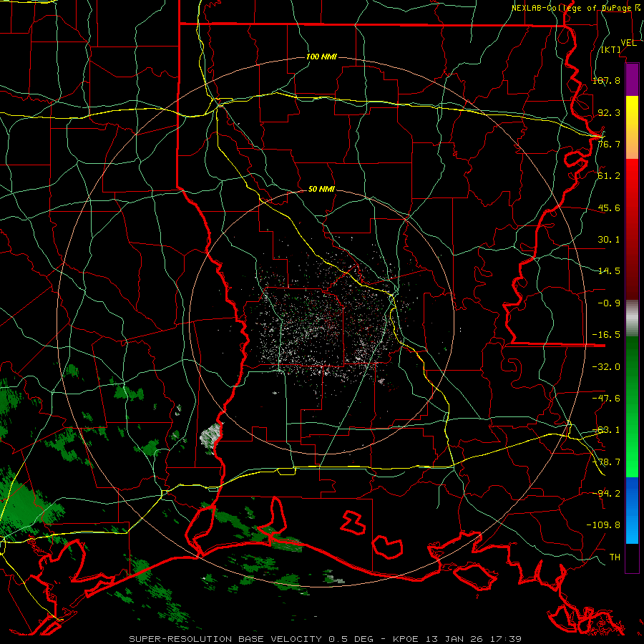Select the -47.6 velocity scale value
Image resolution: width=644 pixels, height=644 pixels.
tap(606, 398)
